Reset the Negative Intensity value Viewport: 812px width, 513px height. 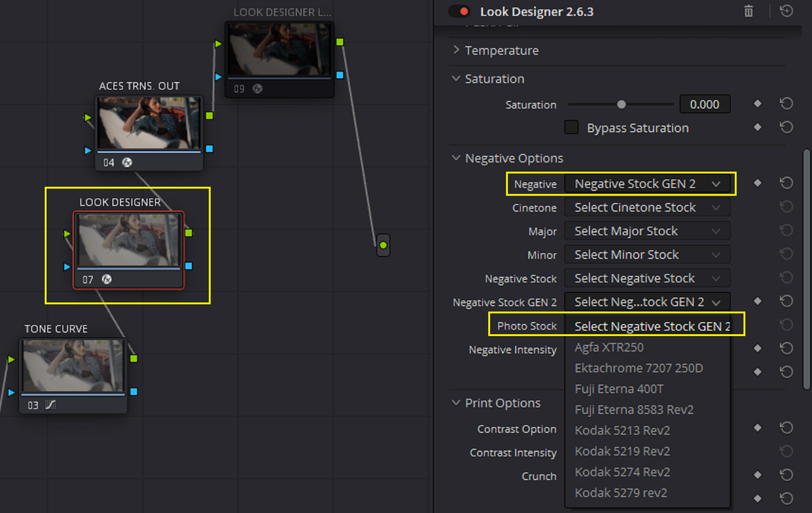coord(786,349)
